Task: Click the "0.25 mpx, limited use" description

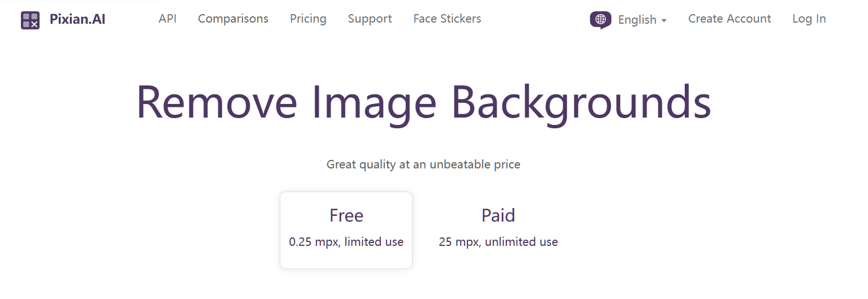Action: tap(346, 242)
